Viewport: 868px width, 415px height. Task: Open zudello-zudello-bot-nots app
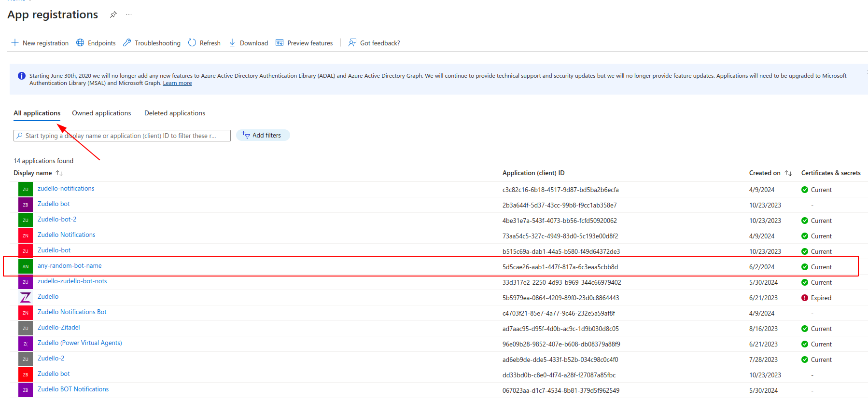(x=72, y=281)
